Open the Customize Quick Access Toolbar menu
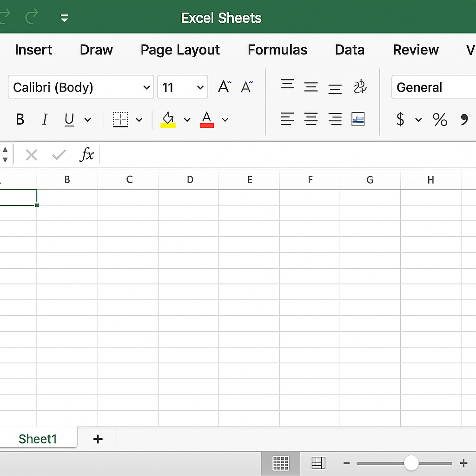 point(64,18)
